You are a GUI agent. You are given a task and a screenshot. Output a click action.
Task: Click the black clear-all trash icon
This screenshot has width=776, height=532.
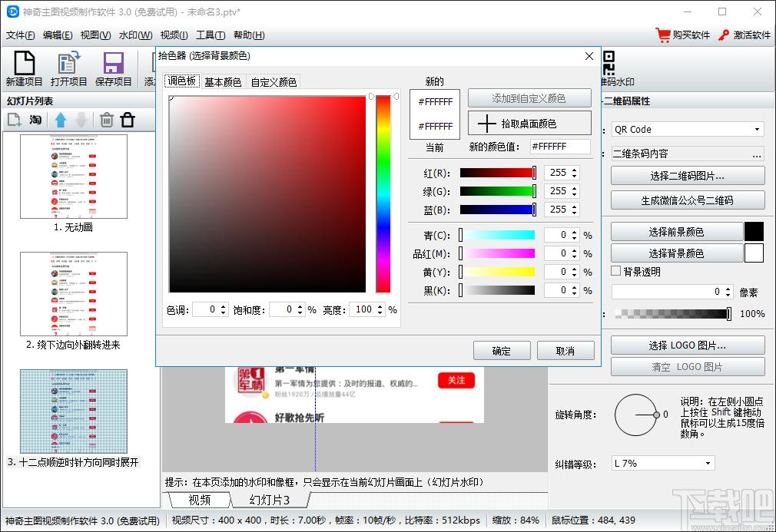coord(128,120)
